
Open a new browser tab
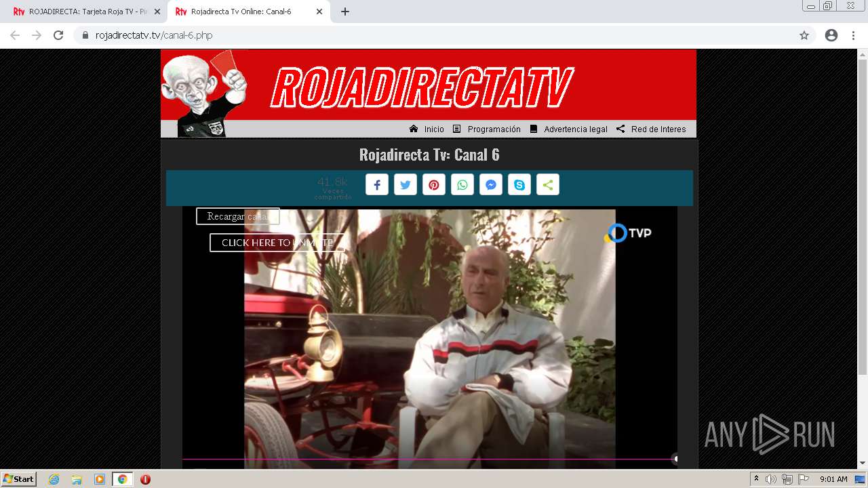345,12
